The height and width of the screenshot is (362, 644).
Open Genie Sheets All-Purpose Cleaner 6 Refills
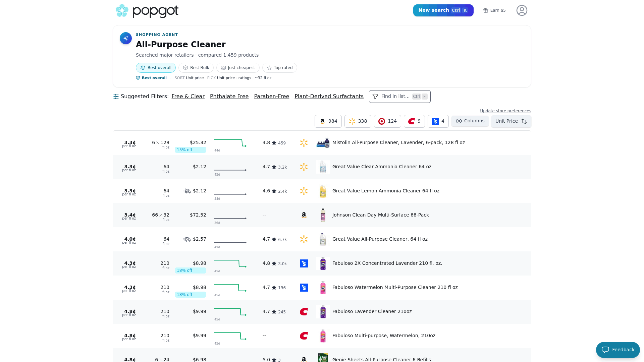pos(381,360)
